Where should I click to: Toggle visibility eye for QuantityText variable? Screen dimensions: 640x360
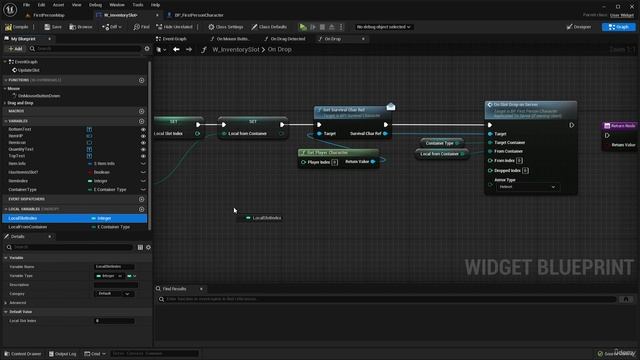143,149
